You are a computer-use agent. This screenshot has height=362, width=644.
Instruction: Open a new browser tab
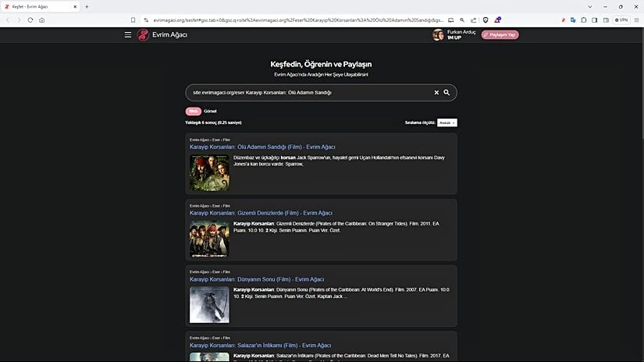(87, 6)
